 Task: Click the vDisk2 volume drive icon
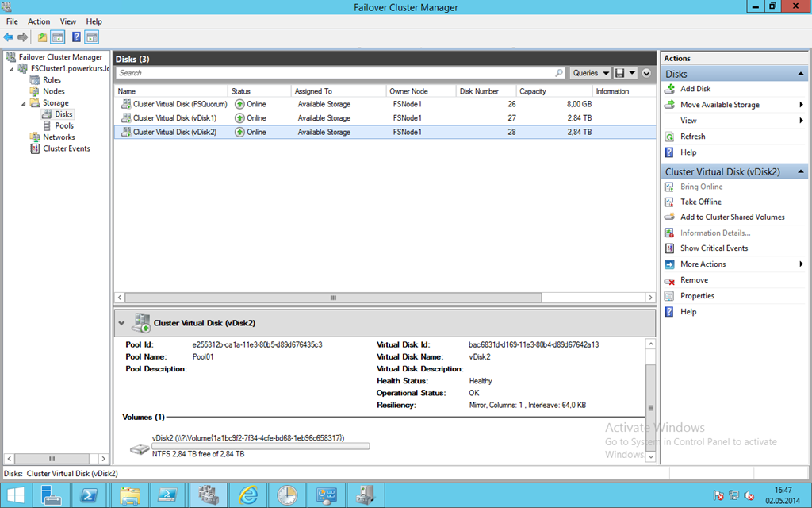(x=140, y=449)
